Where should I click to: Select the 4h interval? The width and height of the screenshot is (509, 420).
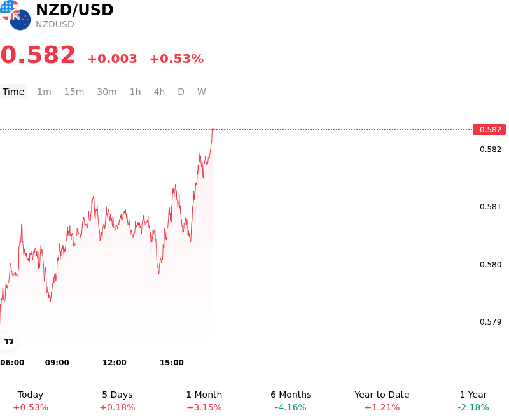point(159,92)
